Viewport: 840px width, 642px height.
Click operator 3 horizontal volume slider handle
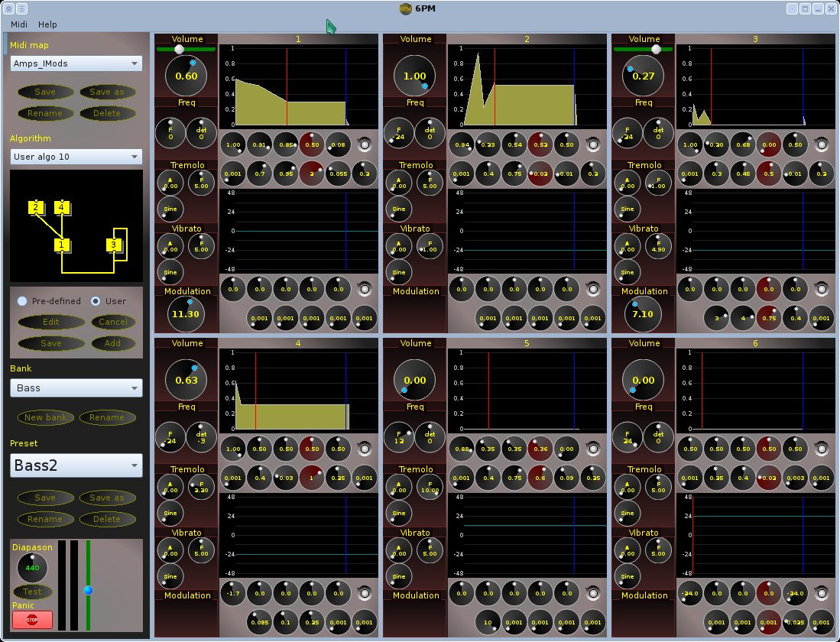(656, 50)
